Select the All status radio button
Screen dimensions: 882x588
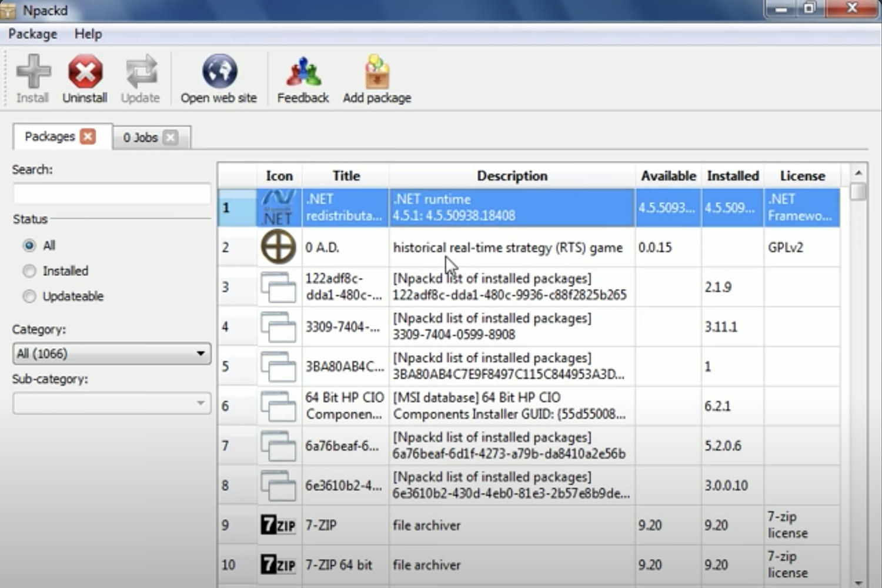click(29, 245)
